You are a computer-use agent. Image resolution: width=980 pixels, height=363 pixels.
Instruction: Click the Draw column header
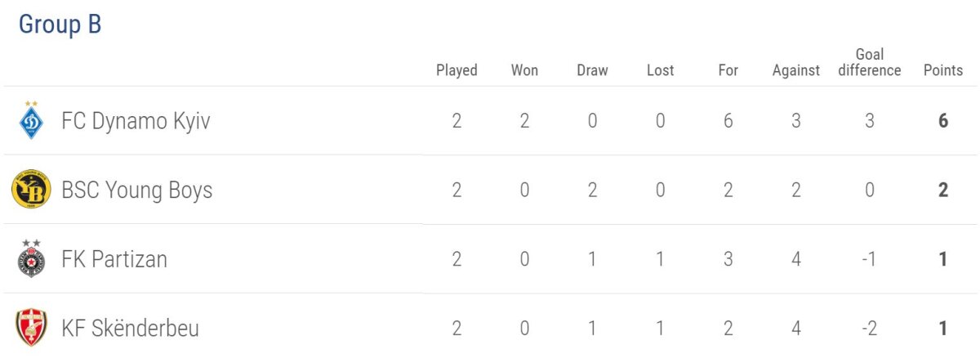tap(592, 70)
